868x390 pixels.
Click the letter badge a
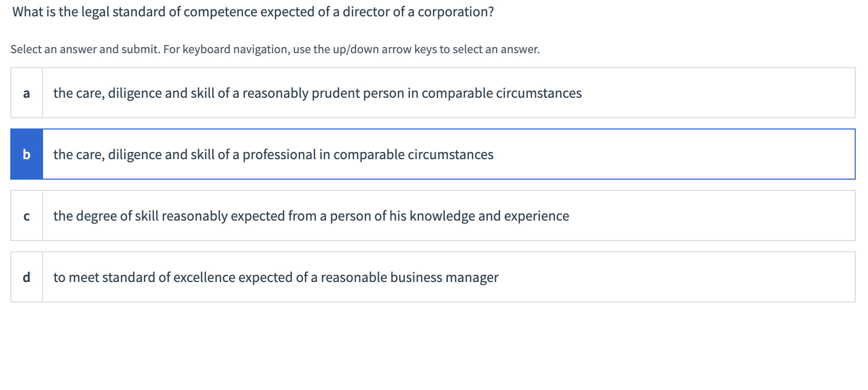pos(27,93)
